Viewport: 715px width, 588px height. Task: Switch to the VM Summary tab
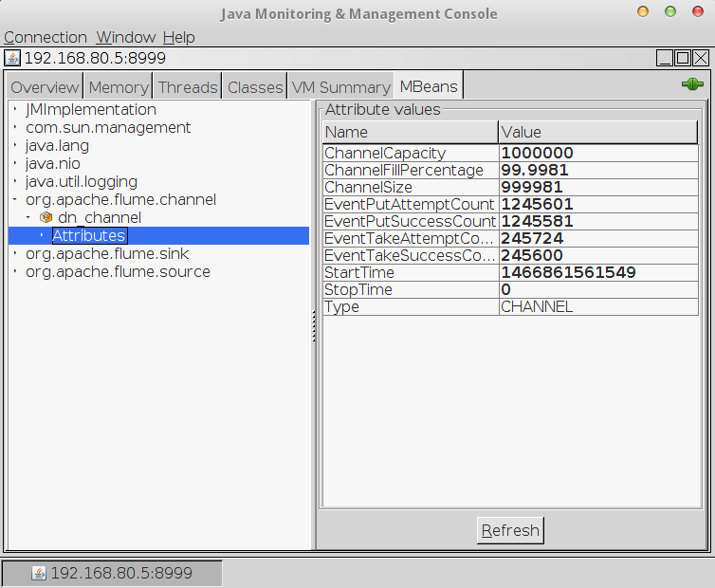341,86
